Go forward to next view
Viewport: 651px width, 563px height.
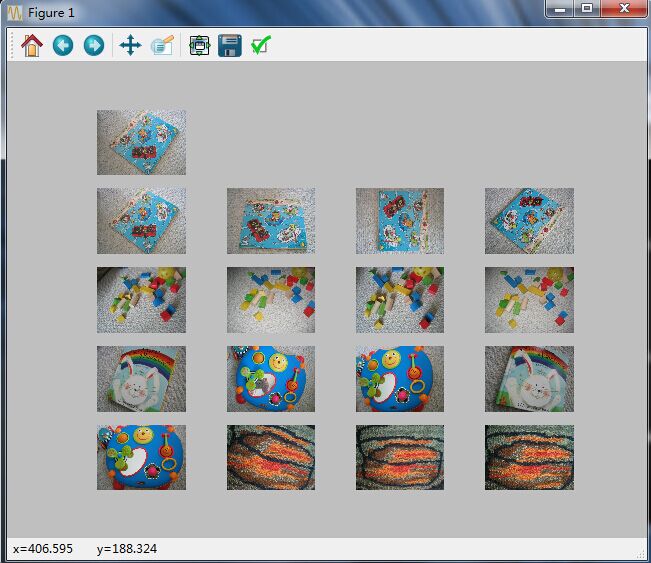coord(93,45)
